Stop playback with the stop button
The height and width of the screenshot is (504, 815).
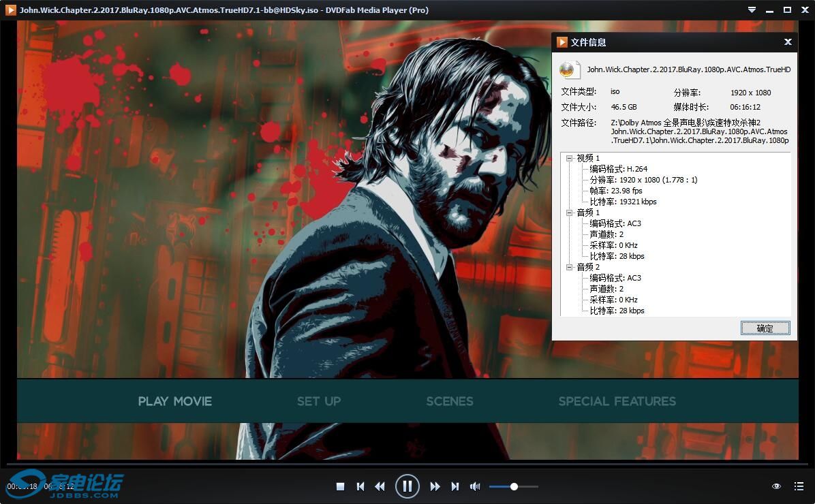pyautogui.click(x=341, y=486)
